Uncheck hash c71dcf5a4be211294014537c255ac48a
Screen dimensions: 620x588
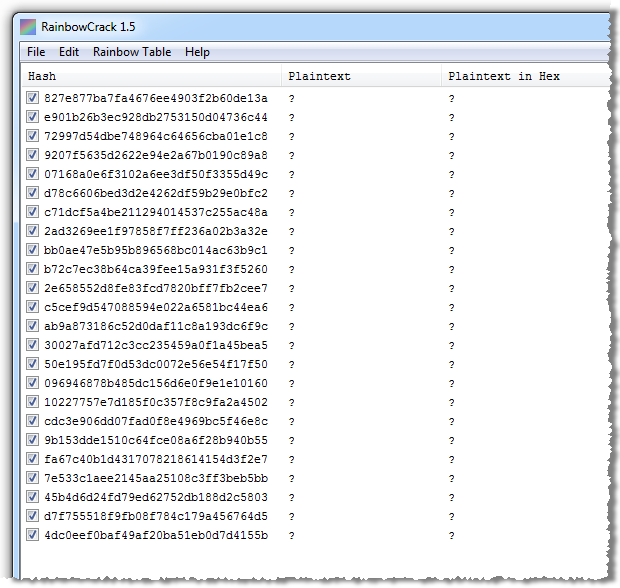32,212
